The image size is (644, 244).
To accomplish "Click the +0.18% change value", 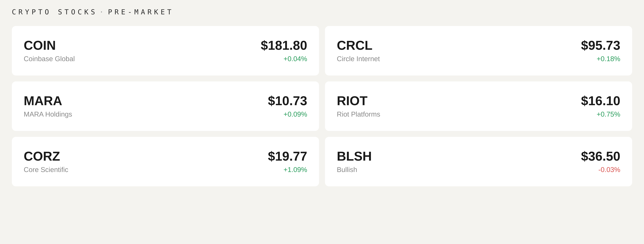I will pos(608,59).
